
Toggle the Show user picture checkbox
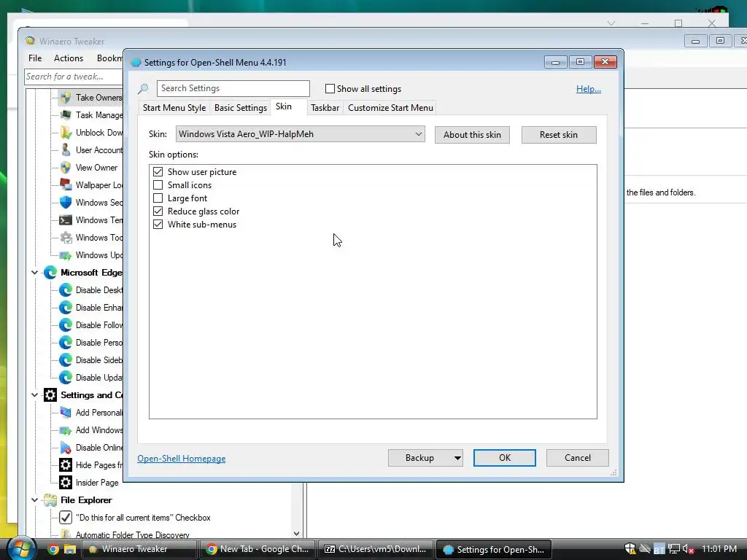click(x=158, y=171)
